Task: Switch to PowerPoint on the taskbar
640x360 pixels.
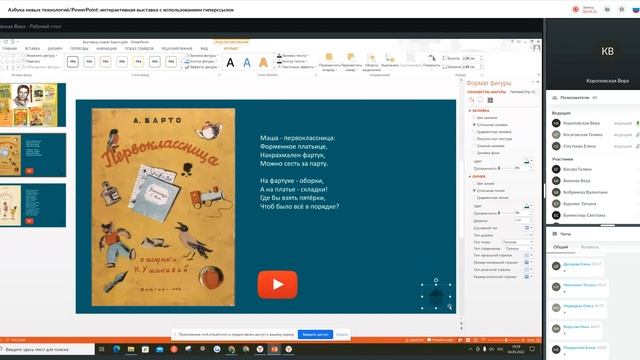Action: click(274, 349)
